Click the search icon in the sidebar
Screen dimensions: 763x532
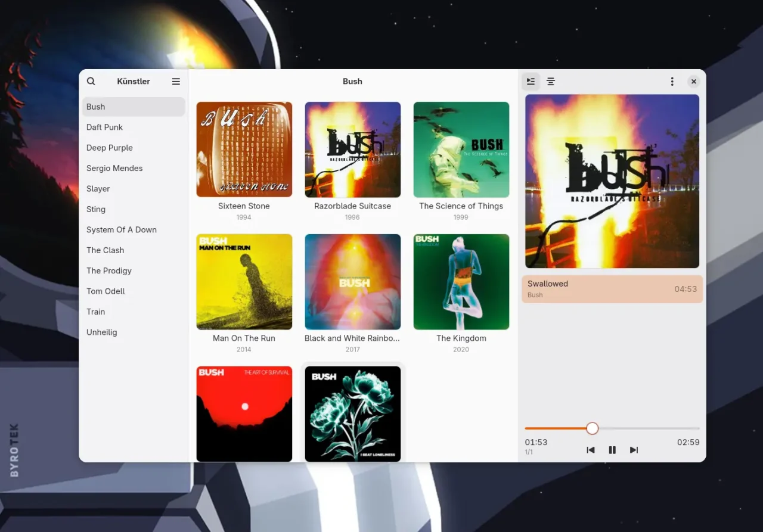click(x=91, y=82)
